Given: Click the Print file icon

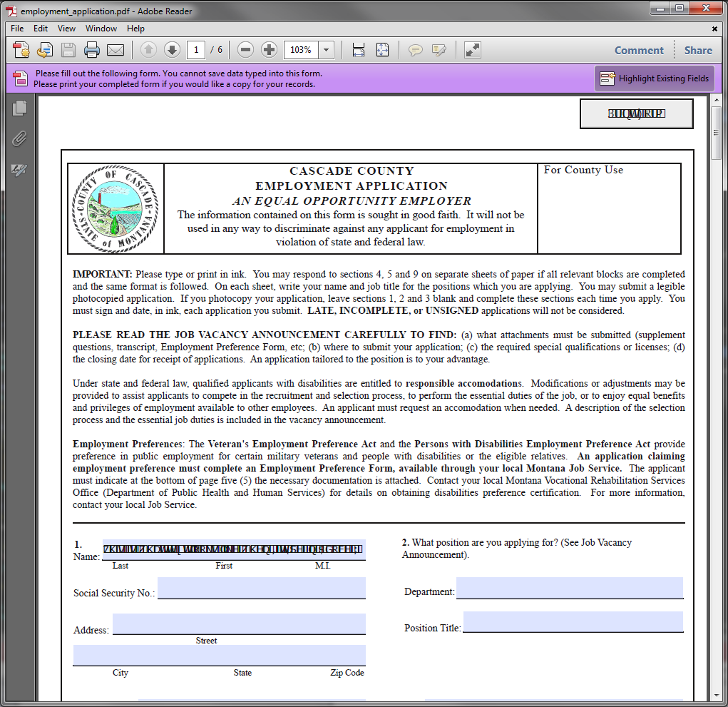Looking at the screenshot, I should point(92,50).
